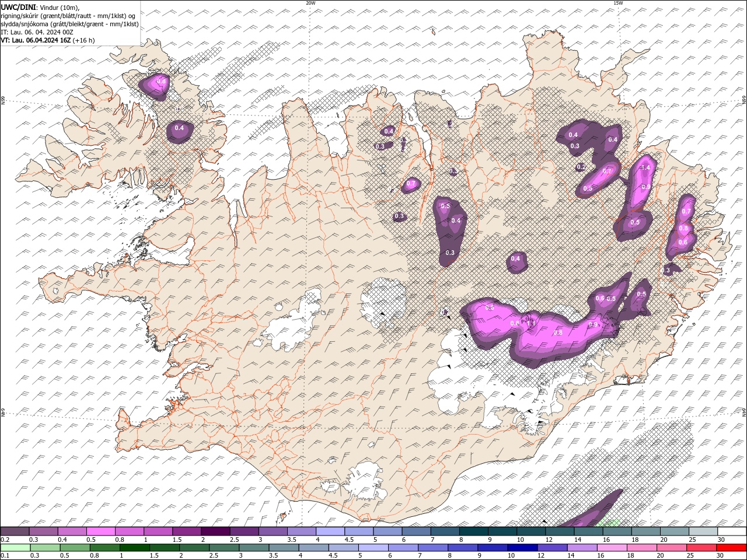Click the upper scale number label 4.5
747x560 pixels.
(349, 540)
